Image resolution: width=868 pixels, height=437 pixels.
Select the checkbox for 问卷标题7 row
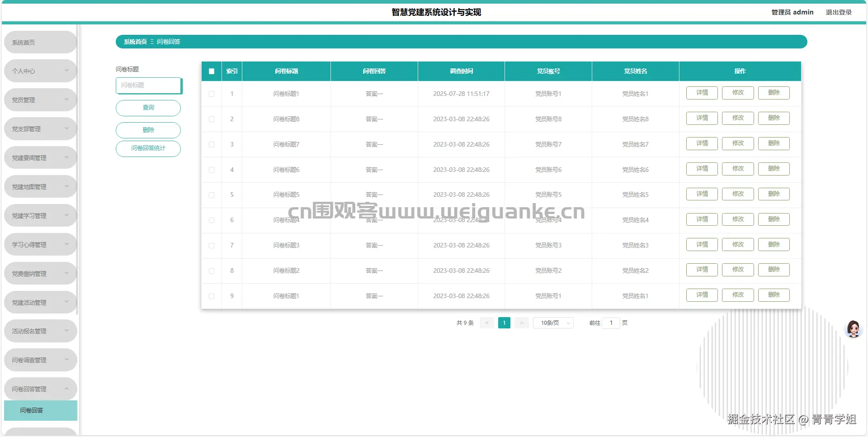[x=212, y=144]
